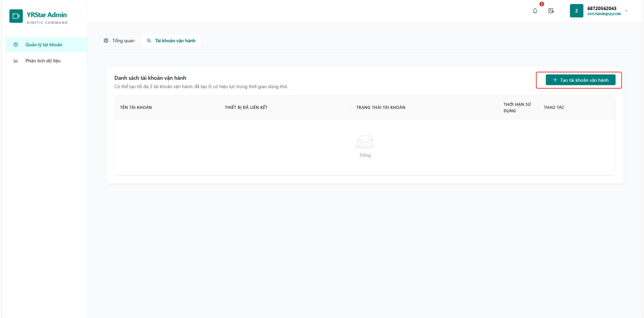Click the YRStar Admin camera logo icon

(16, 16)
